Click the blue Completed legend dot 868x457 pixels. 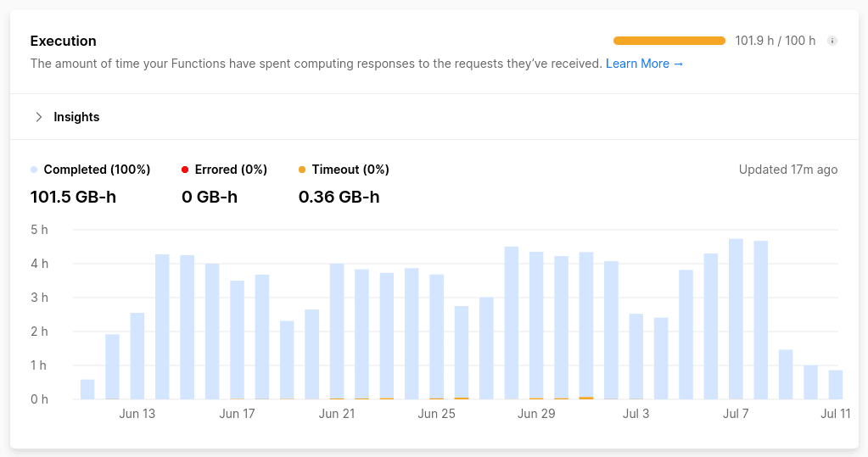(x=34, y=170)
